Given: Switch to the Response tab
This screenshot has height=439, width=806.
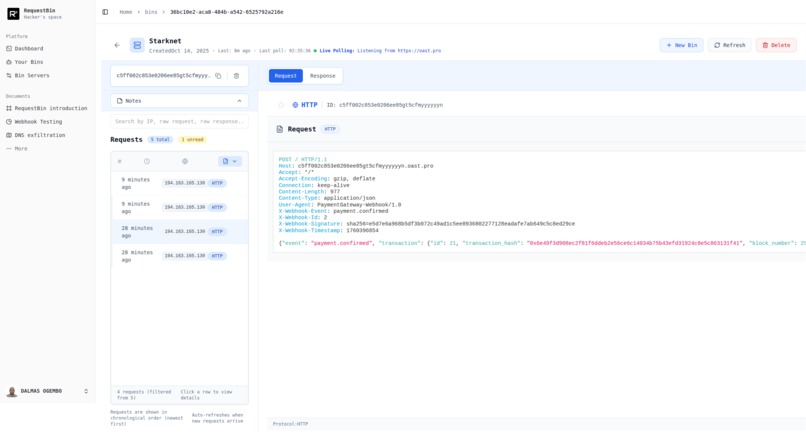Looking at the screenshot, I should pyautogui.click(x=322, y=76).
